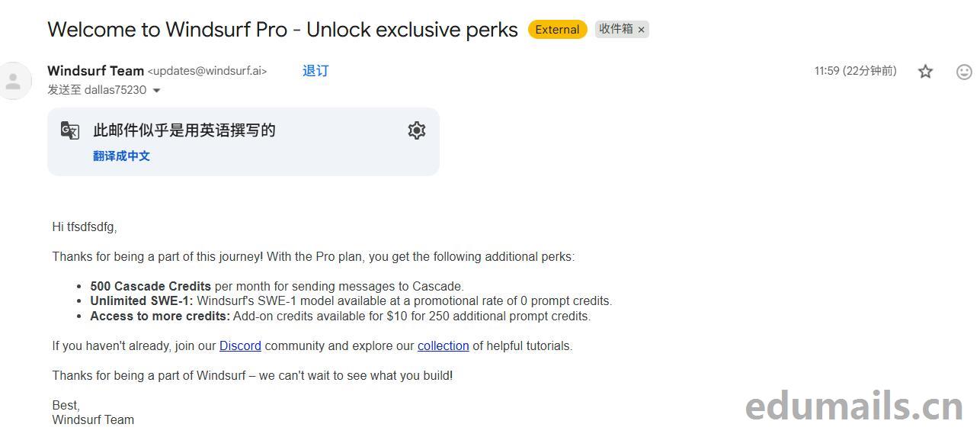Open the Discord community link

[x=240, y=346]
